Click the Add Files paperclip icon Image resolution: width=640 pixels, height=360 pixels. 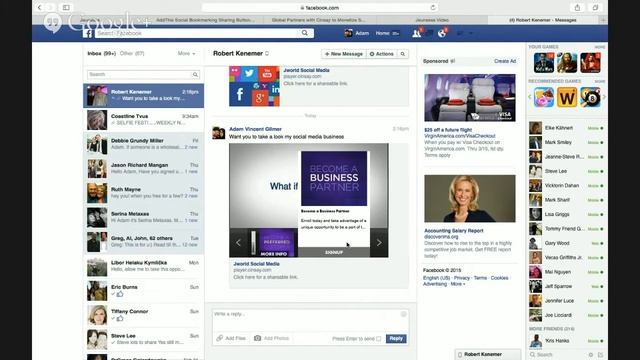[220, 338]
